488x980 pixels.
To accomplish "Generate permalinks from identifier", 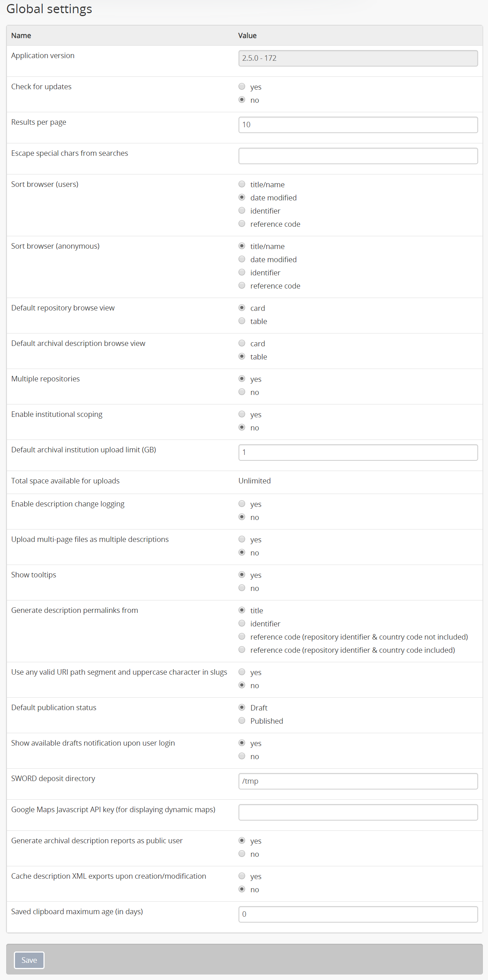I will click(x=242, y=623).
